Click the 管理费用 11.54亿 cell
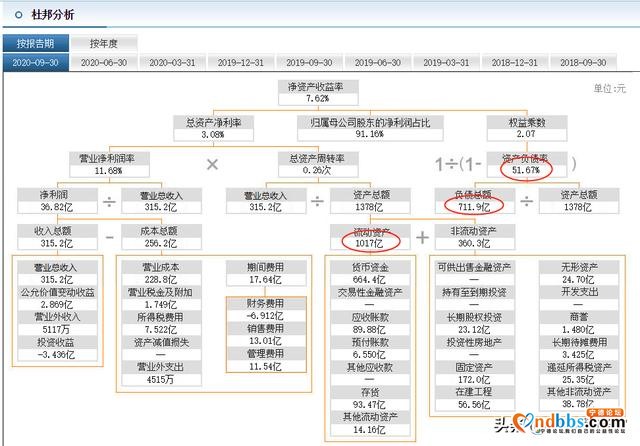The height and width of the screenshot is (446, 640). [266, 360]
